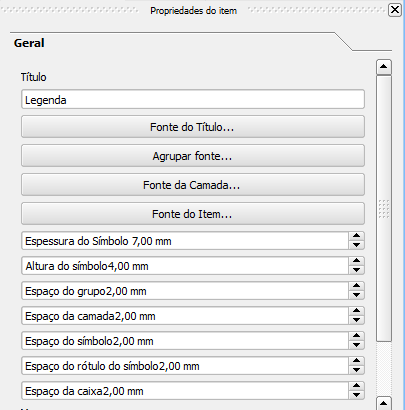The height and width of the screenshot is (410, 405).
Task: Decrease Altura do símbolo with down arrow
Action: (356, 270)
